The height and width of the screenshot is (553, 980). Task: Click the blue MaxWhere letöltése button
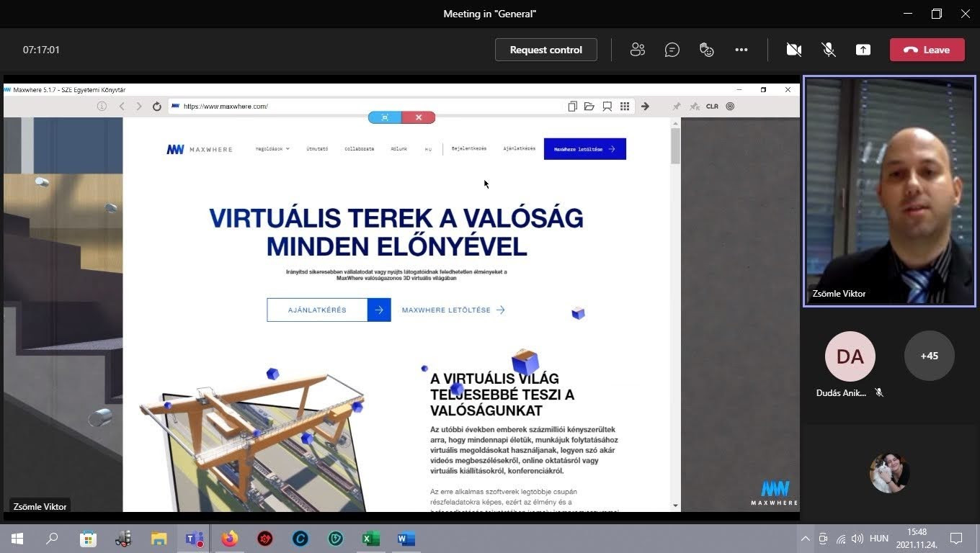[x=585, y=149]
